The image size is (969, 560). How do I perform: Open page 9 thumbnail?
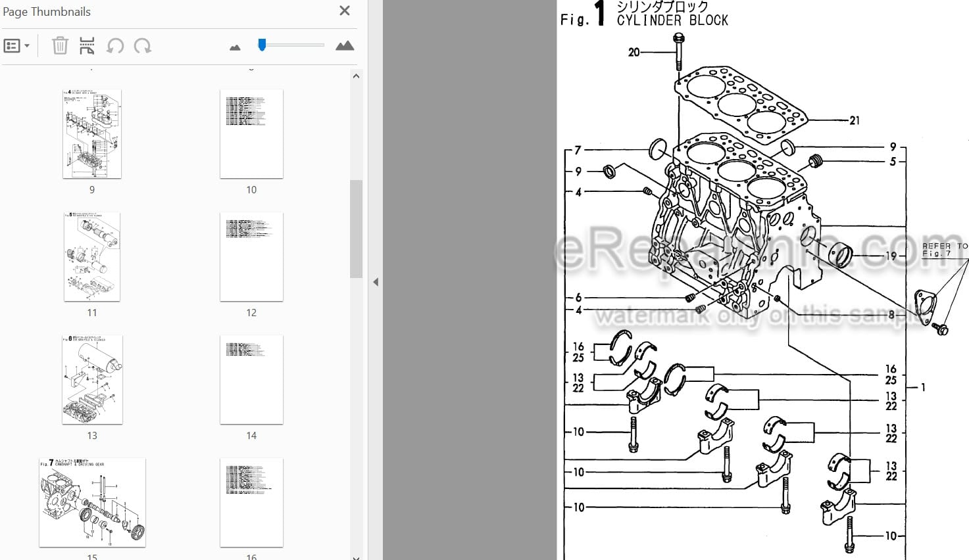click(x=92, y=133)
